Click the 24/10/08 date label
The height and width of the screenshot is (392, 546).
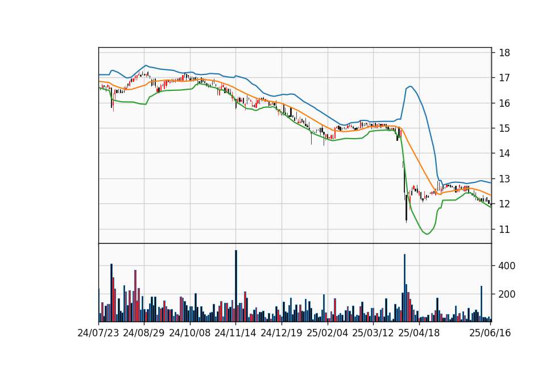tap(190, 333)
